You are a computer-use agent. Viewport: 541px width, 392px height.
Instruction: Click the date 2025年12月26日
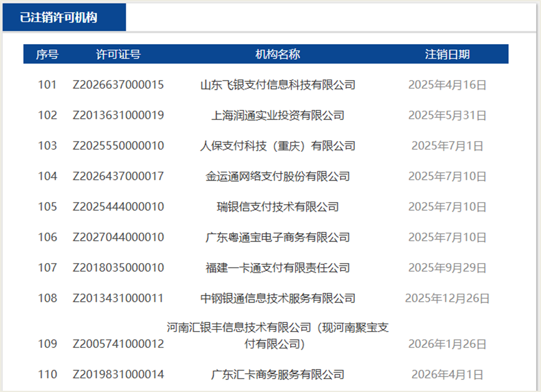pyautogui.click(x=447, y=298)
